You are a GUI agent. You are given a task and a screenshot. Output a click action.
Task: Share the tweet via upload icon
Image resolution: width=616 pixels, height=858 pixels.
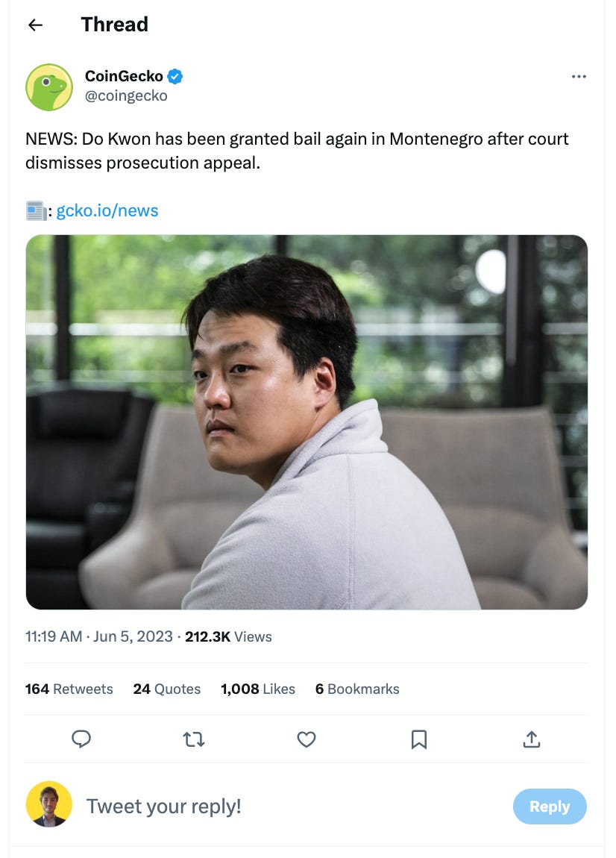point(532,739)
